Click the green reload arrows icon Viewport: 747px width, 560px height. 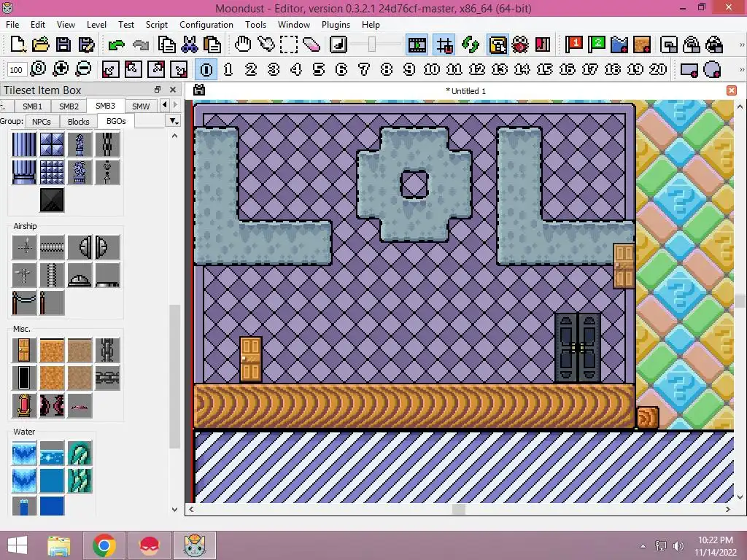tap(471, 44)
